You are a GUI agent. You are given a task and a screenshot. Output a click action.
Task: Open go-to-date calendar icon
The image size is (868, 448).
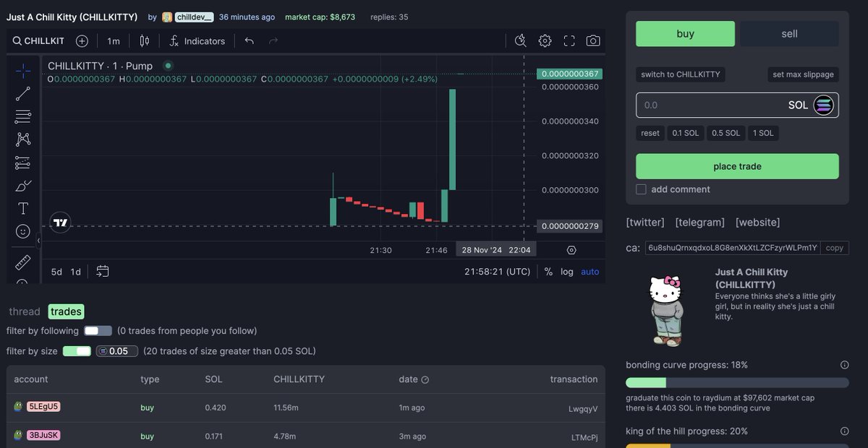point(103,272)
